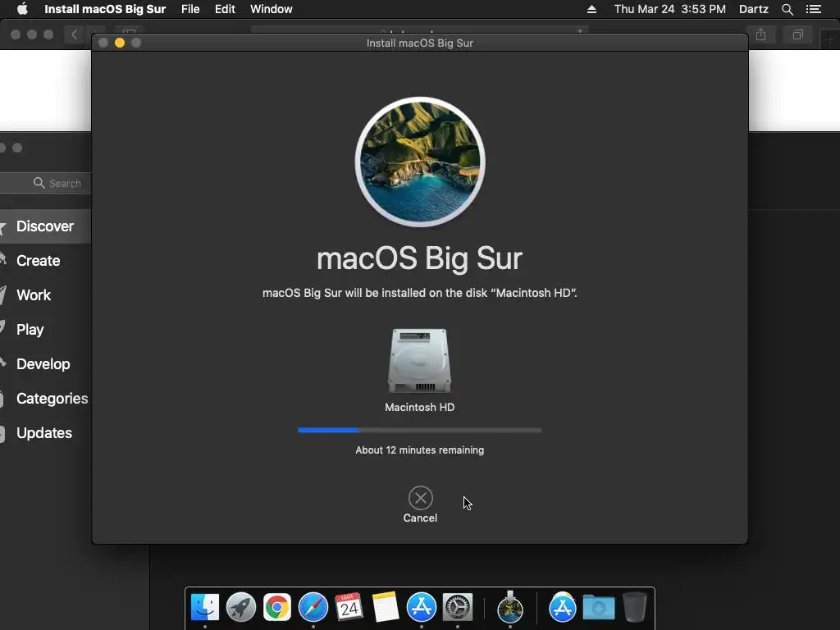Image resolution: width=840 pixels, height=630 pixels.
Task: Click the Macintosh HD disk icon
Action: point(419,361)
